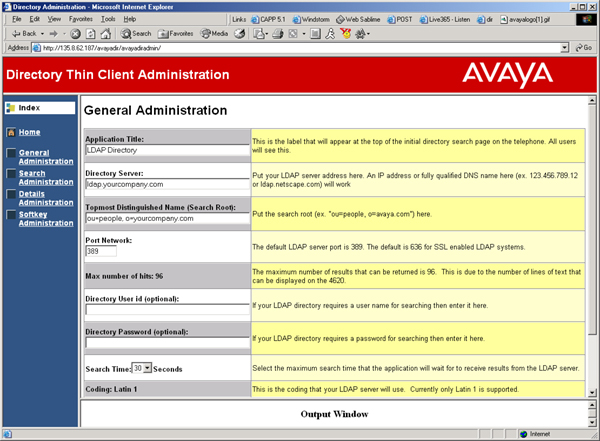The width and height of the screenshot is (600, 441).
Task: Open the Search Administration link
Action: [46, 178]
